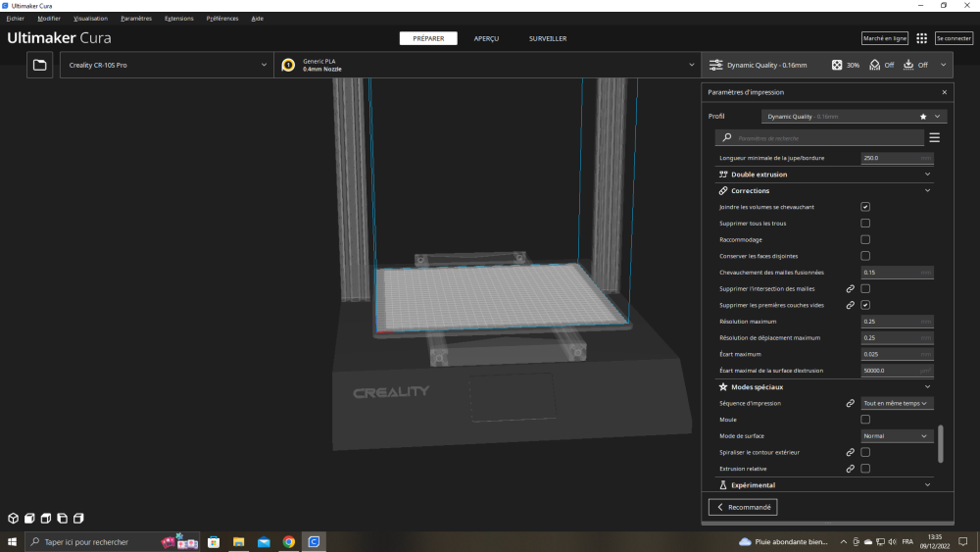Screen dimensions: 980x552
Task: Toggle Joindre les volumes se chevauchant checkbox
Action: (865, 207)
